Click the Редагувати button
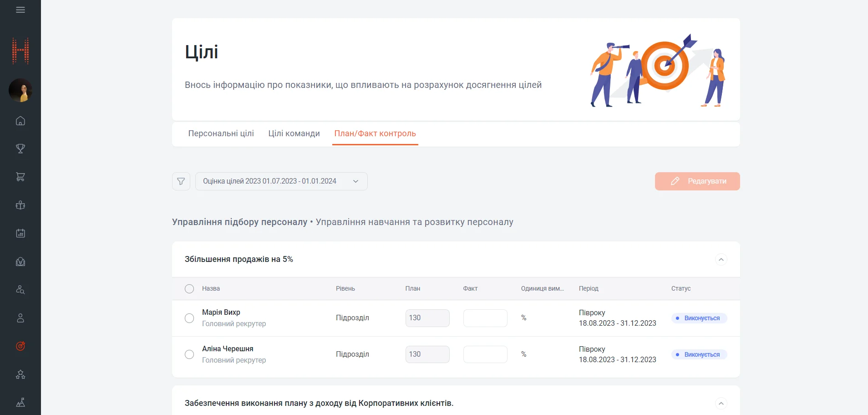This screenshot has width=868, height=415. (697, 181)
